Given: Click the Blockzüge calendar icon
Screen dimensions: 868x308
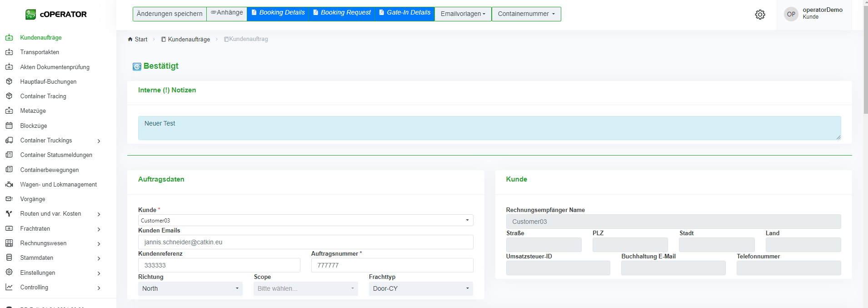Looking at the screenshot, I should (x=9, y=126).
